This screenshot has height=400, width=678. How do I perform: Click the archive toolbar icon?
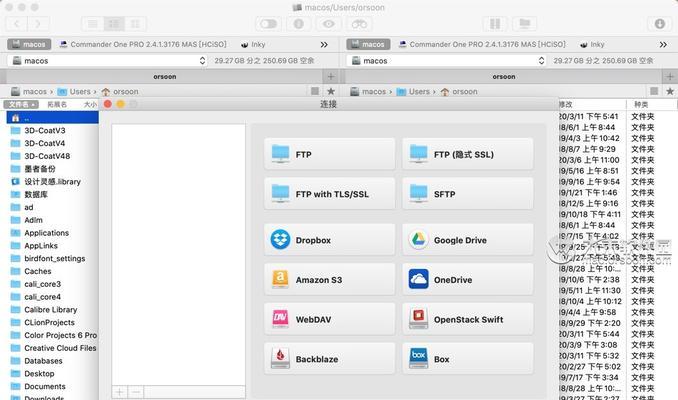(x=495, y=24)
